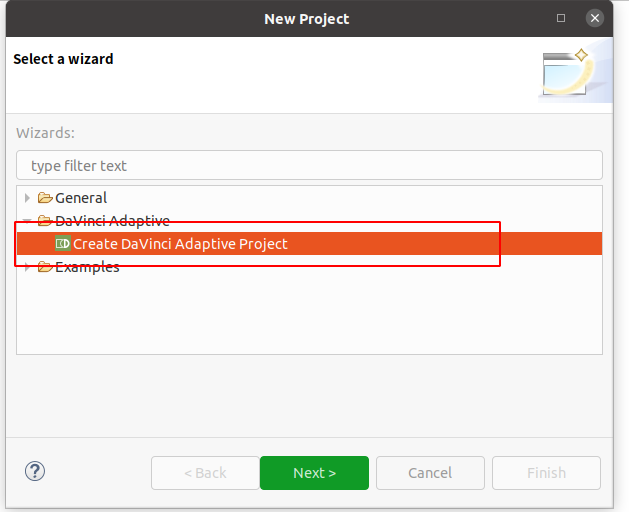The width and height of the screenshot is (629, 512).
Task: Focus the type filter text field
Action: 309,165
